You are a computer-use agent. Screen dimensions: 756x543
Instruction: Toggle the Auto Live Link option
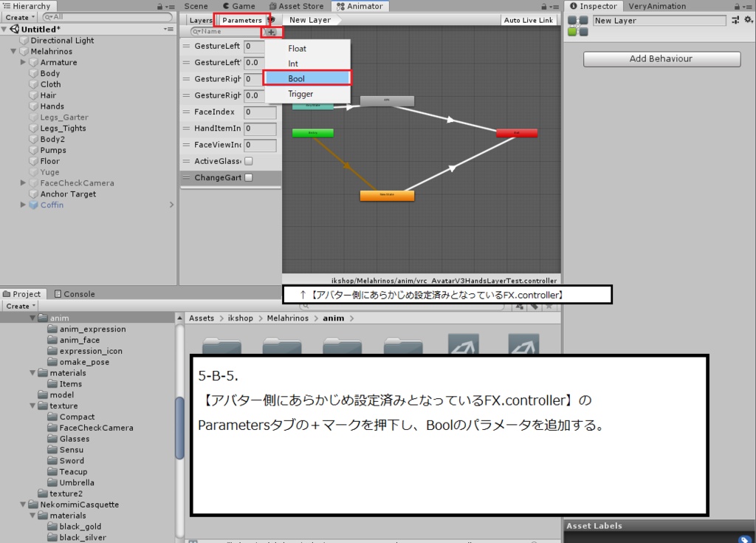[x=529, y=20]
